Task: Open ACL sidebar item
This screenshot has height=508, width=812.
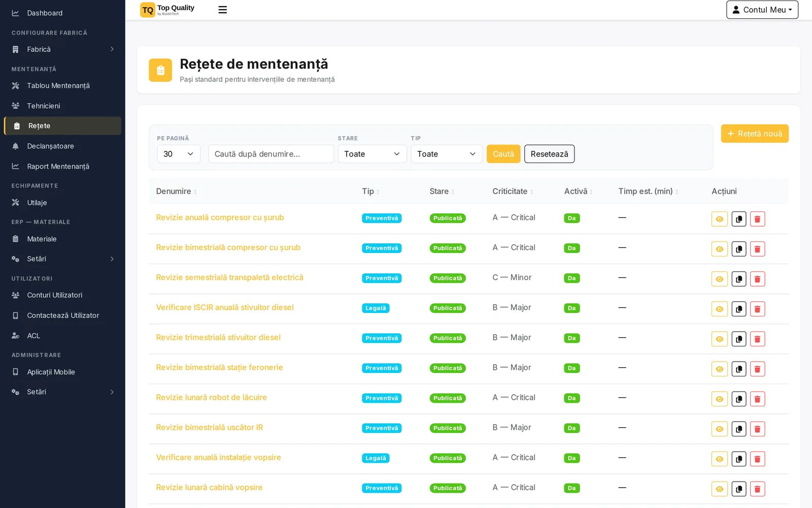Action: click(62, 336)
